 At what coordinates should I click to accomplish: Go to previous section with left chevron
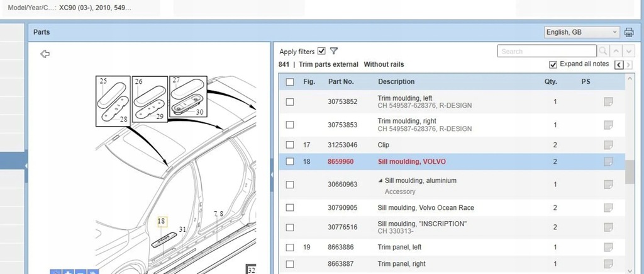tap(619, 65)
